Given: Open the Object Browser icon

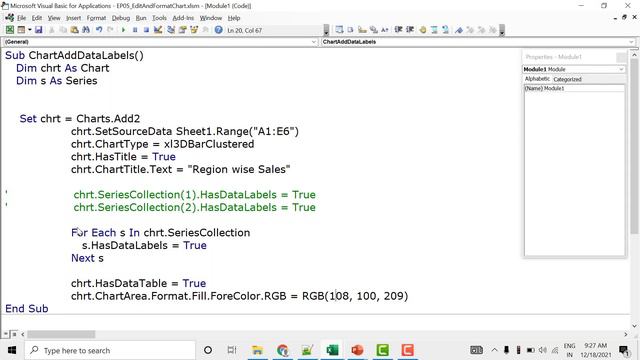Looking at the screenshot, I should (x=194, y=30).
